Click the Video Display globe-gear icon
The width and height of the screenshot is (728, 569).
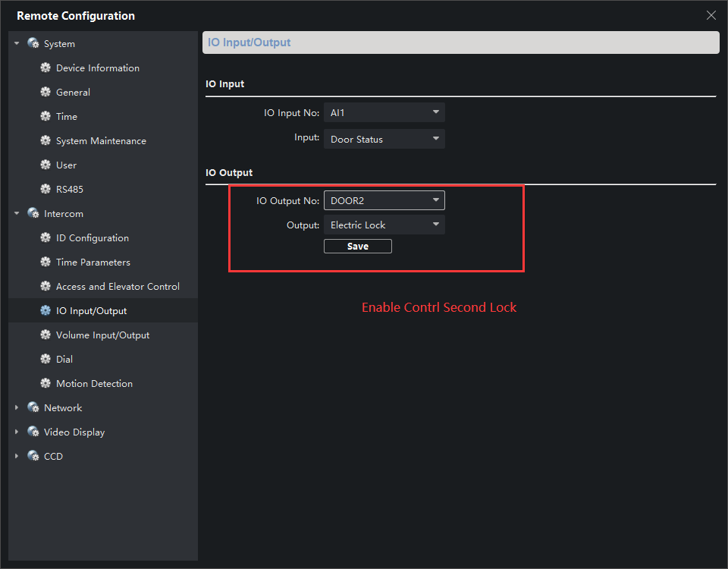click(x=33, y=432)
